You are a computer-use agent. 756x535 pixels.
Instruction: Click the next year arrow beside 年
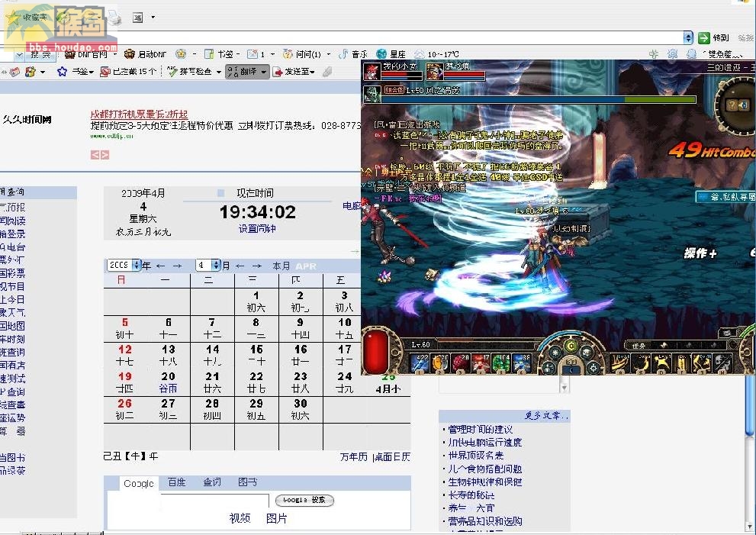[x=178, y=266]
